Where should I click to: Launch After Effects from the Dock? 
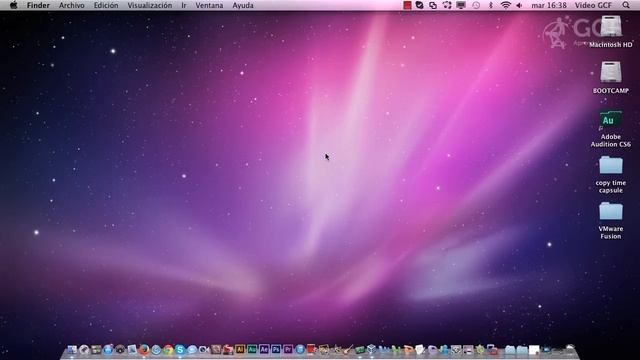point(264,349)
